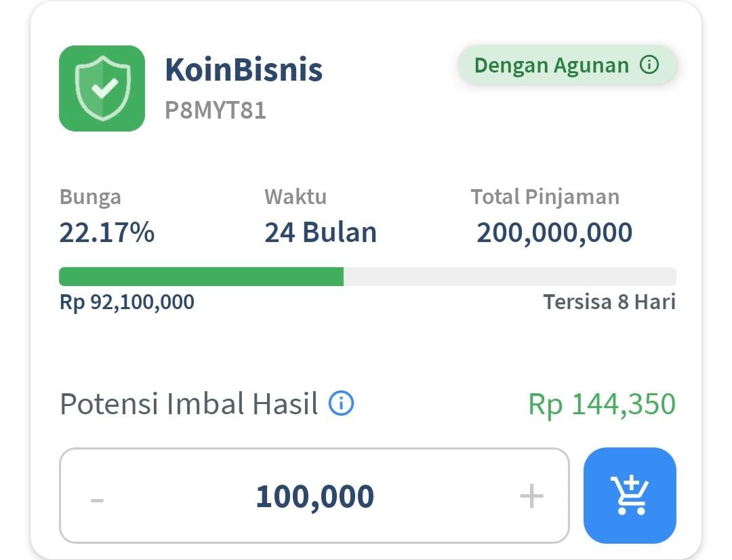
Task: Click the 22.17% Bunga value
Action: point(107,233)
